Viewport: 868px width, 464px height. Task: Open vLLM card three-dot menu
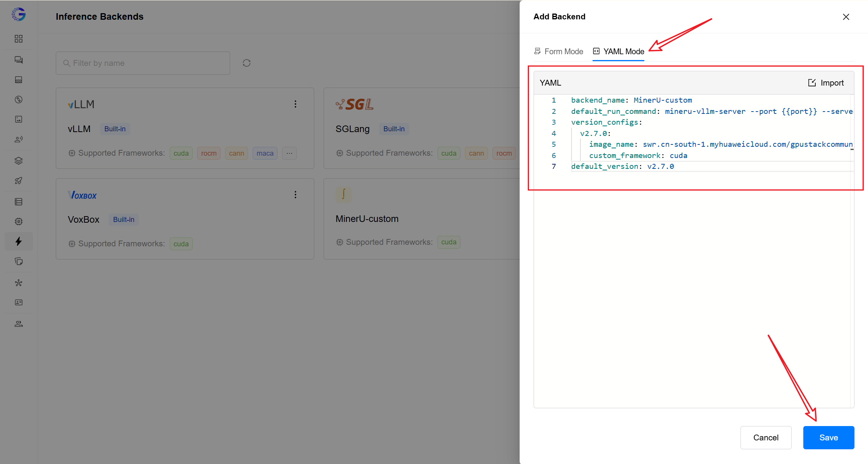click(x=295, y=104)
